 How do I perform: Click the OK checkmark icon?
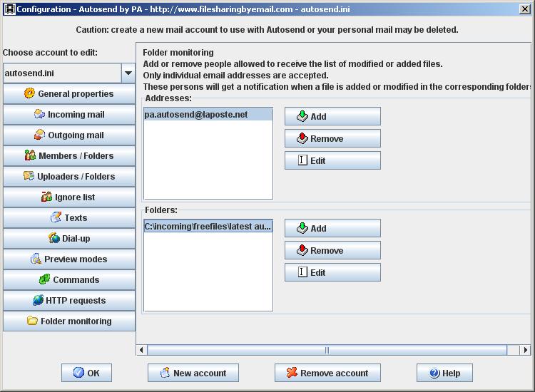[x=78, y=373]
